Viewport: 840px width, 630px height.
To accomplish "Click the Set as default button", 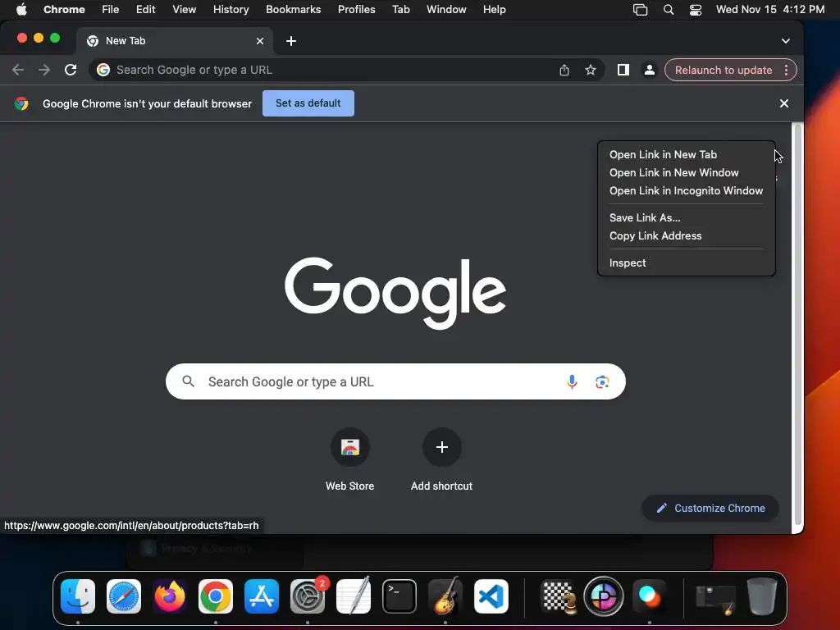I will pos(308,103).
